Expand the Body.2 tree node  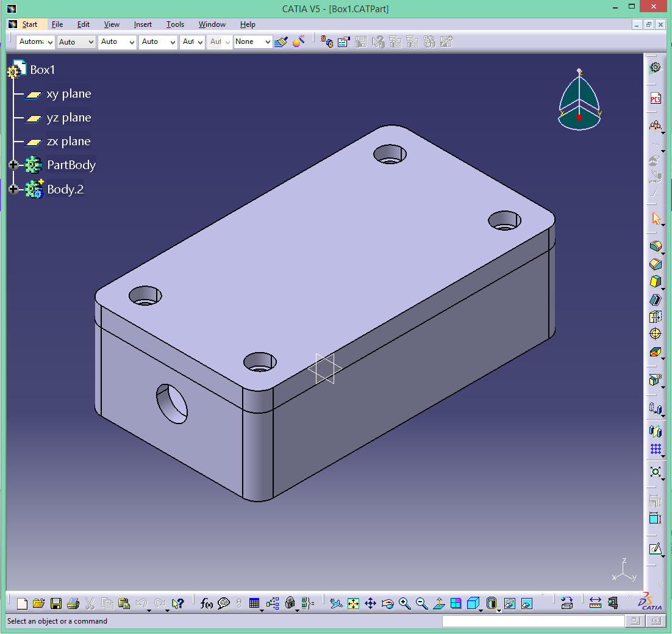(x=13, y=190)
